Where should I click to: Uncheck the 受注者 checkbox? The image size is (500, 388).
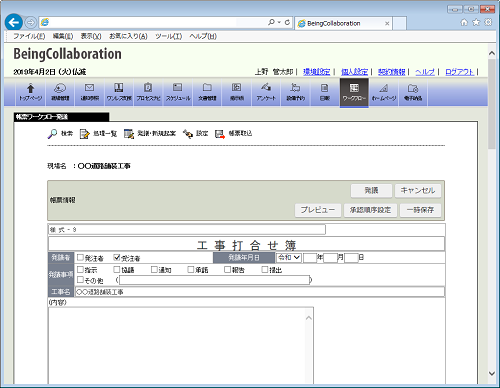117,257
